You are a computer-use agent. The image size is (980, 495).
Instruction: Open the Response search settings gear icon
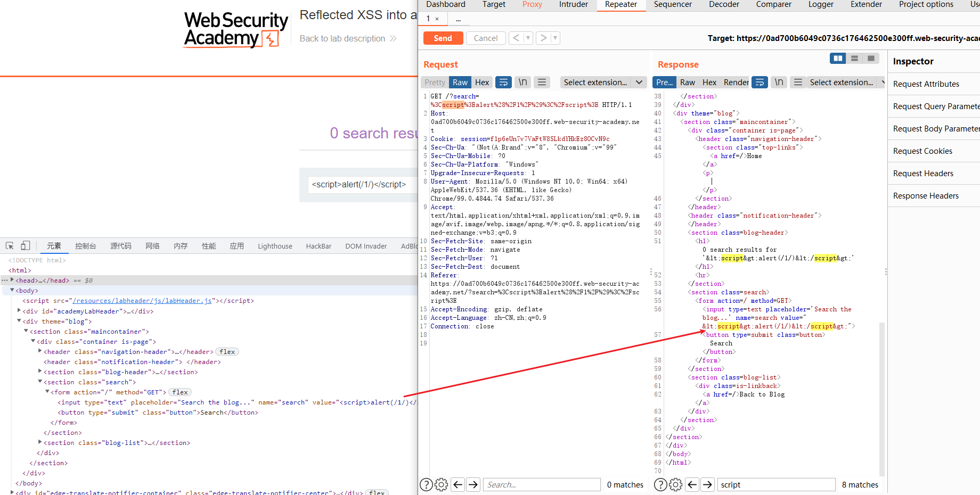(675, 484)
